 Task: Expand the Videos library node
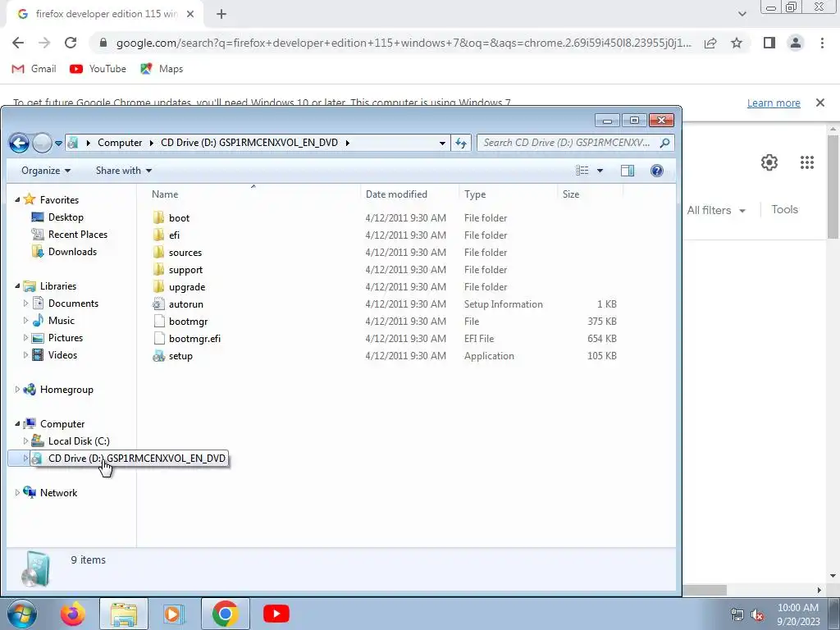[x=25, y=354]
